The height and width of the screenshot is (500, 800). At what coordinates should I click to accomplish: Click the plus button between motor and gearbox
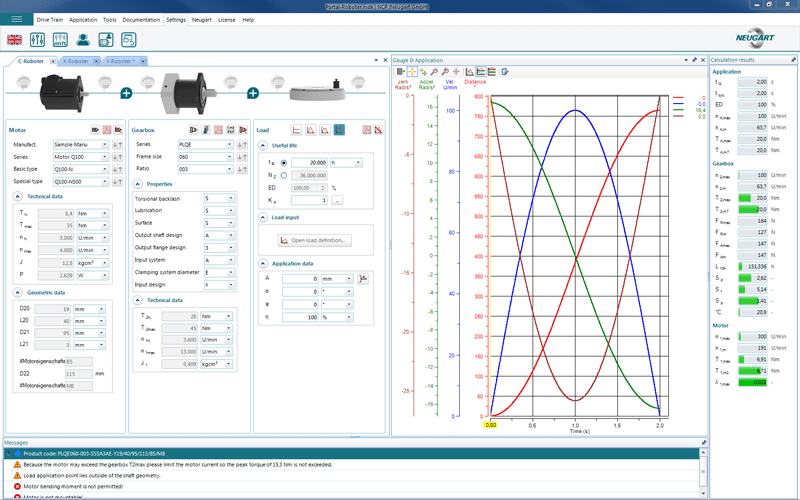(127, 93)
